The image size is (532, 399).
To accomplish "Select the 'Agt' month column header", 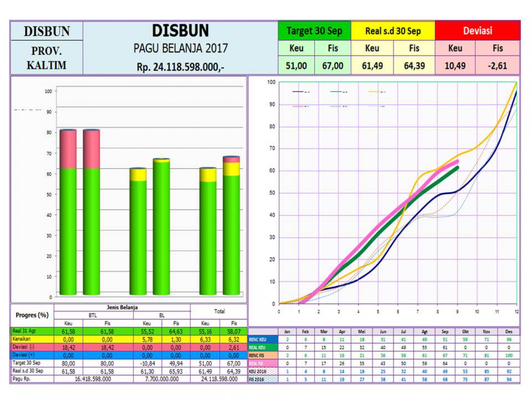I will click(x=424, y=331).
